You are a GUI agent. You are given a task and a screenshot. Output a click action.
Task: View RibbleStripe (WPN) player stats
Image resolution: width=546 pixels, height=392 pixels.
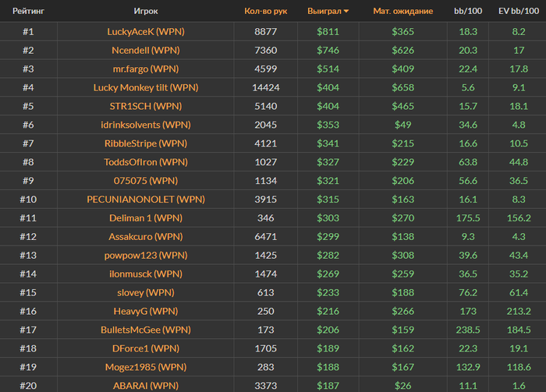[x=146, y=143]
